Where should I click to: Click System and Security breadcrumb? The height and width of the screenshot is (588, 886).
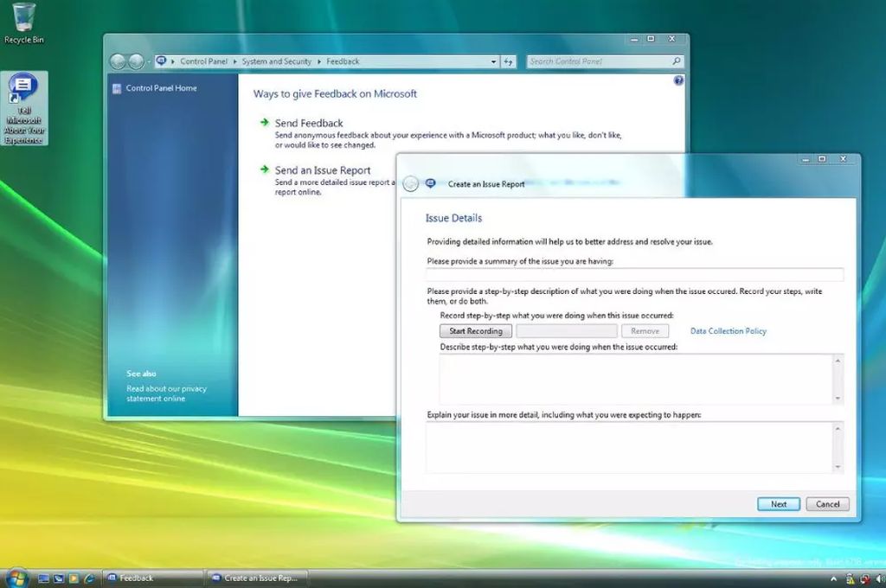276,61
